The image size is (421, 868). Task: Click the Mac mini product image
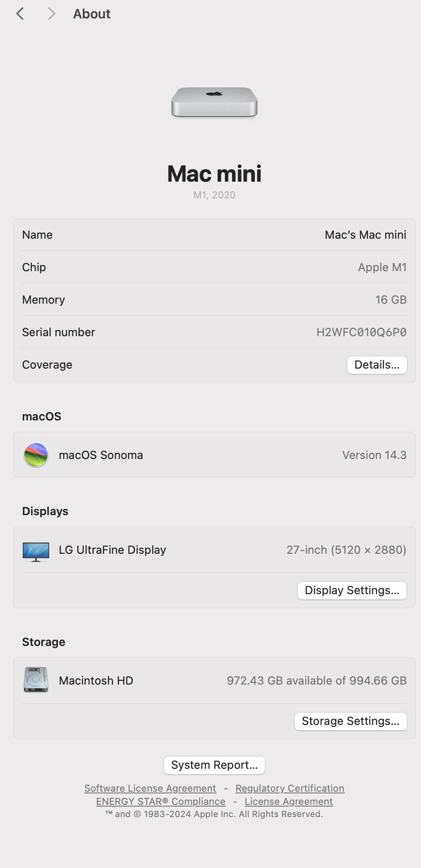(214, 102)
